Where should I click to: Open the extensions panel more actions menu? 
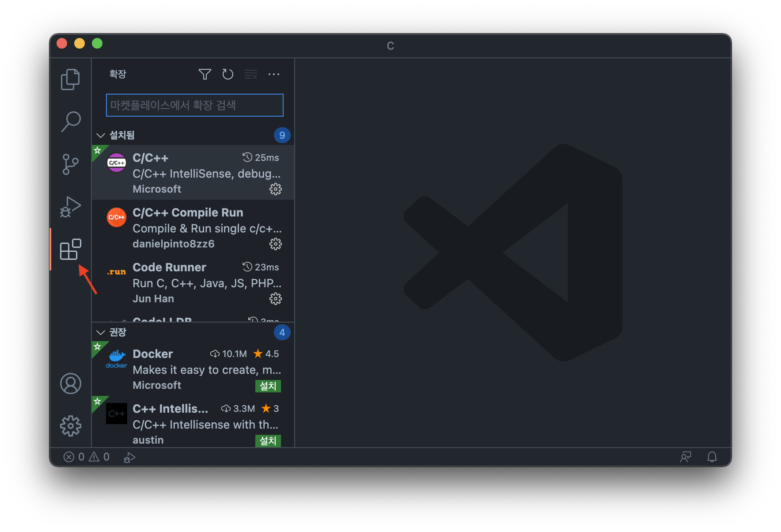(x=274, y=74)
